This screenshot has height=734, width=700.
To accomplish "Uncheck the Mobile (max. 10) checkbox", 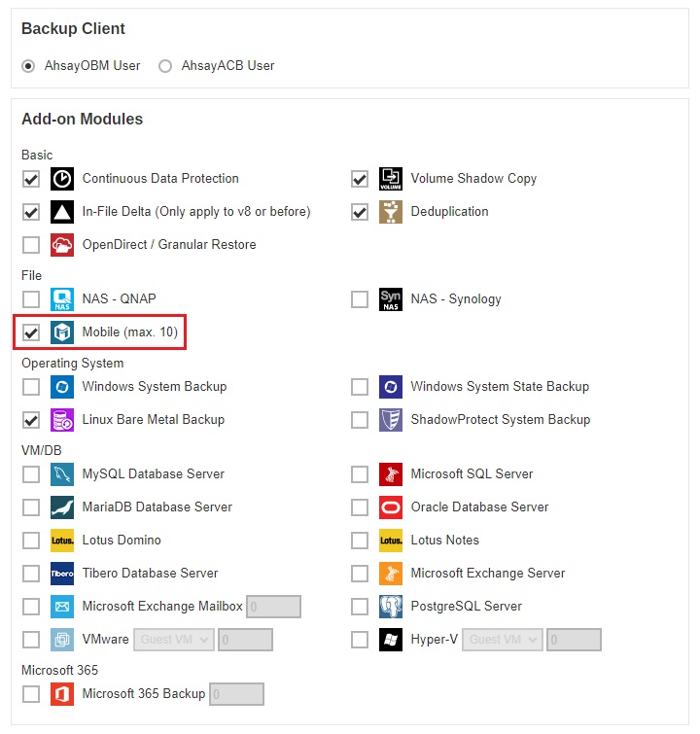I will pyautogui.click(x=31, y=332).
